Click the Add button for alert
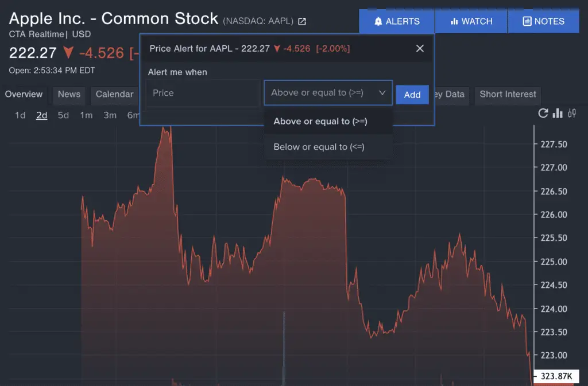Screen dimensions: 588x386 pyautogui.click(x=412, y=95)
